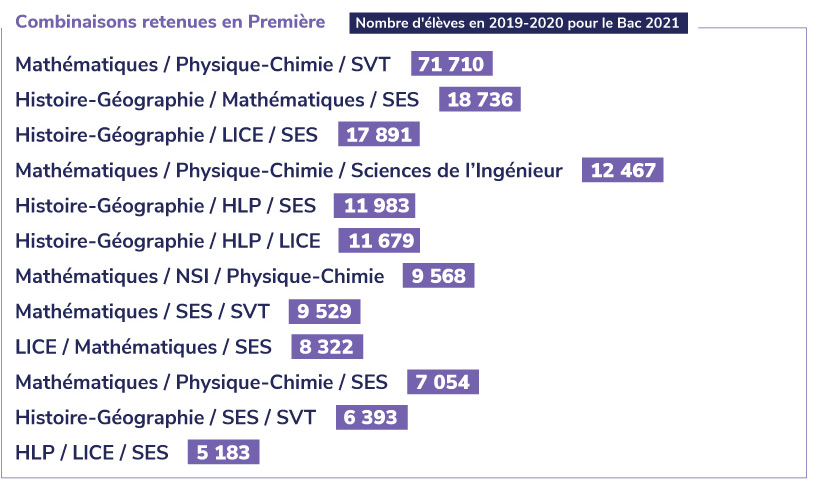Image resolution: width=822 pixels, height=493 pixels.
Task: Select 'Histoire-Géographie / Mathématiques / SES' label
Action: [217, 100]
